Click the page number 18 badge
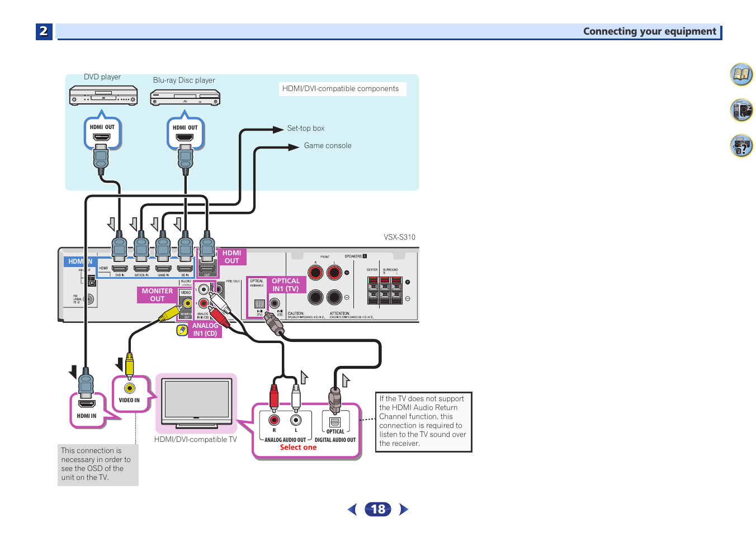756x533 pixels. [x=378, y=510]
